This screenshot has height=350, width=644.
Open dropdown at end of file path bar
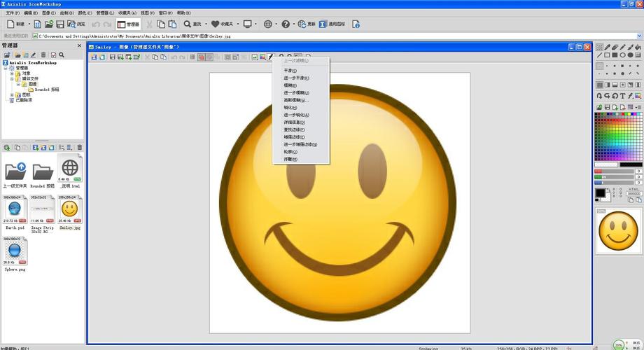639,36
